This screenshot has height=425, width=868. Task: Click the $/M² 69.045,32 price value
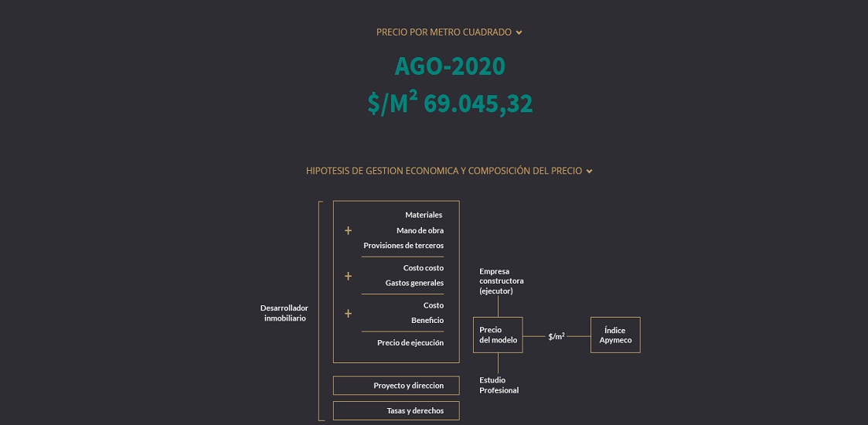pyautogui.click(x=450, y=104)
